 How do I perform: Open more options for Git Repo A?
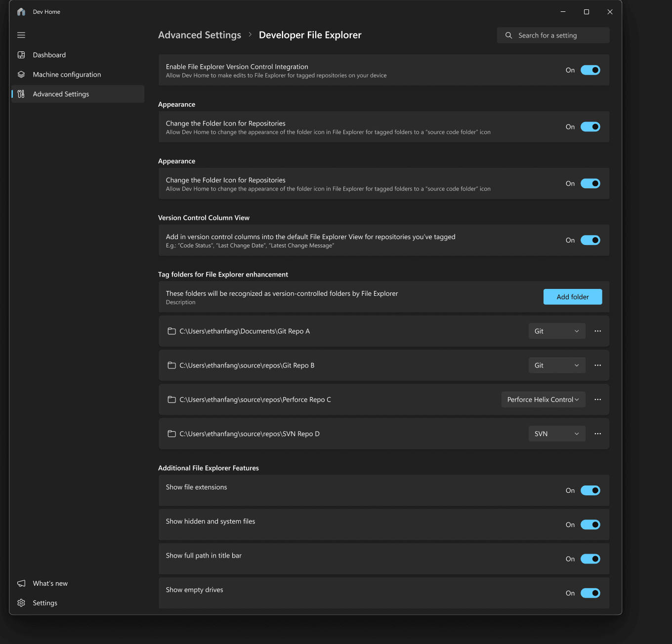tap(597, 331)
